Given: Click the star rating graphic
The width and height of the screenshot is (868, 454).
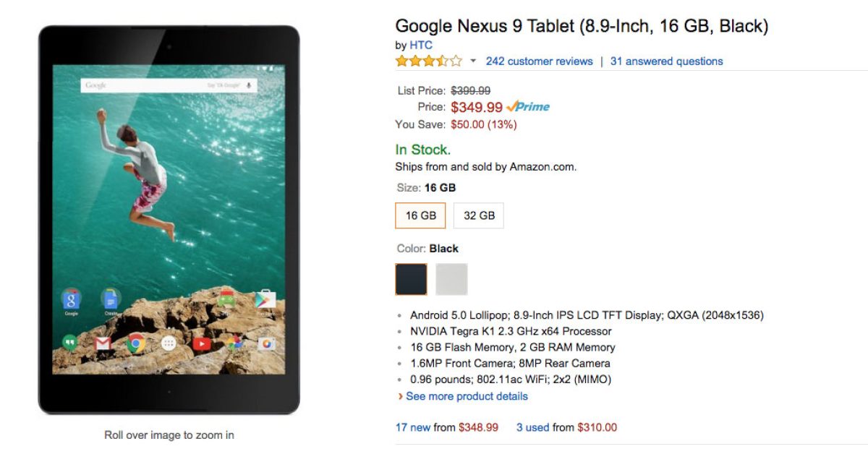Looking at the screenshot, I should pos(428,61).
